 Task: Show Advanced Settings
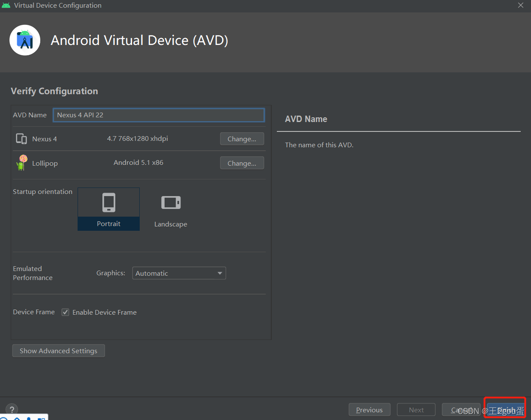59,351
